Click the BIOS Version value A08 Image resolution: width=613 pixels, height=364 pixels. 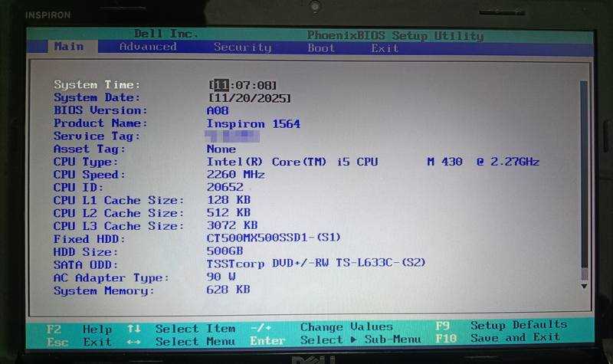(x=218, y=110)
